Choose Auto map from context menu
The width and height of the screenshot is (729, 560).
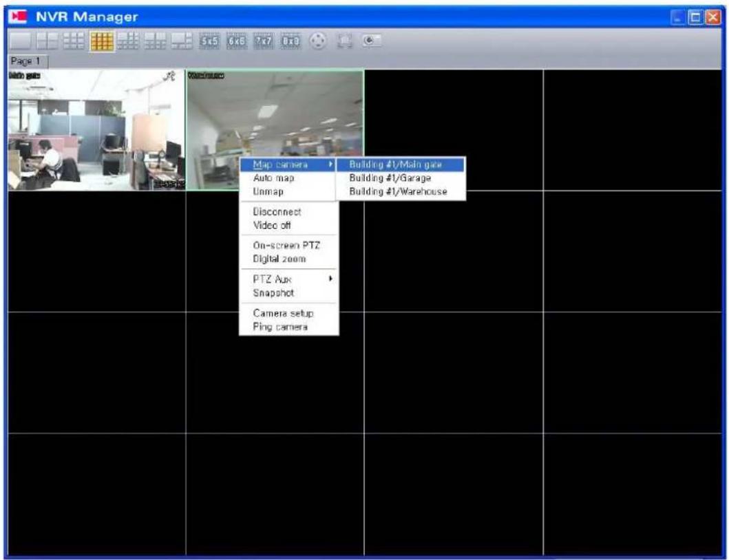[287, 178]
